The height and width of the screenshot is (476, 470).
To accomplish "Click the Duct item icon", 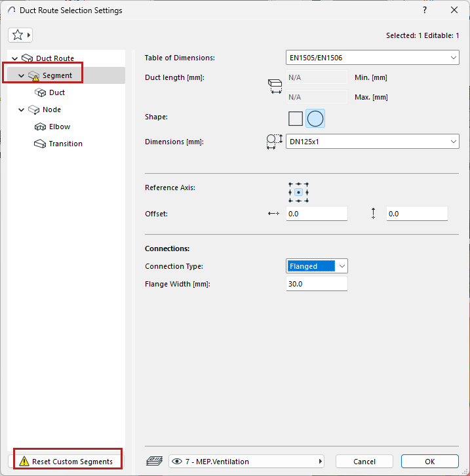I will click(x=40, y=92).
